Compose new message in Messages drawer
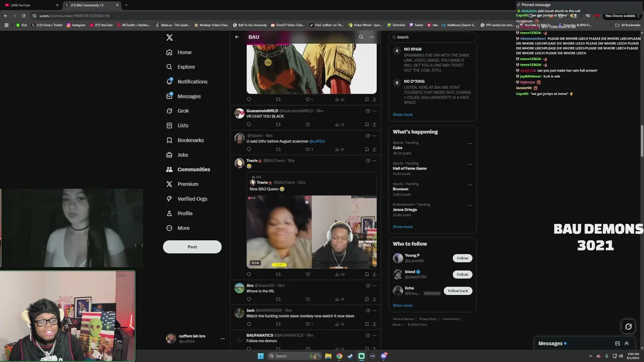644x362 pixels. click(x=617, y=343)
